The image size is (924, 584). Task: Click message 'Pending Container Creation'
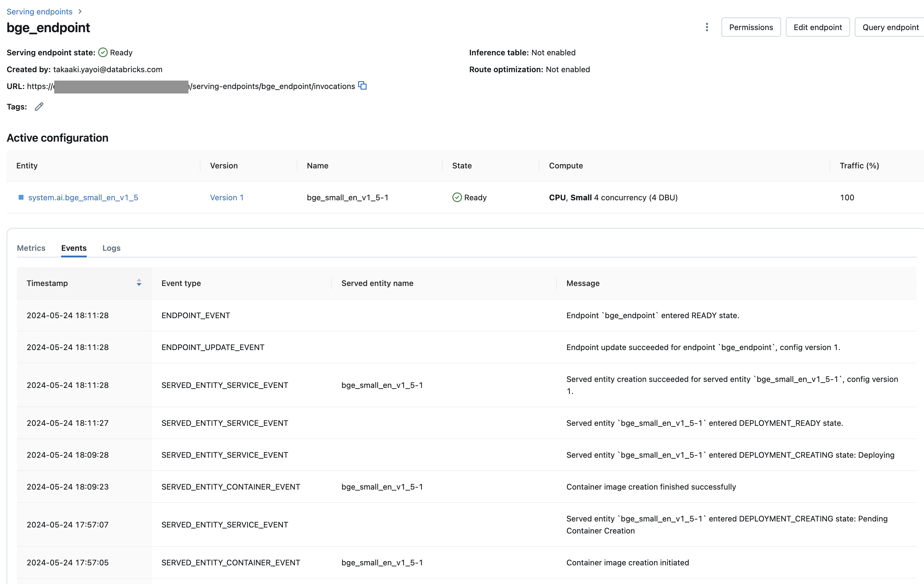tap(727, 524)
